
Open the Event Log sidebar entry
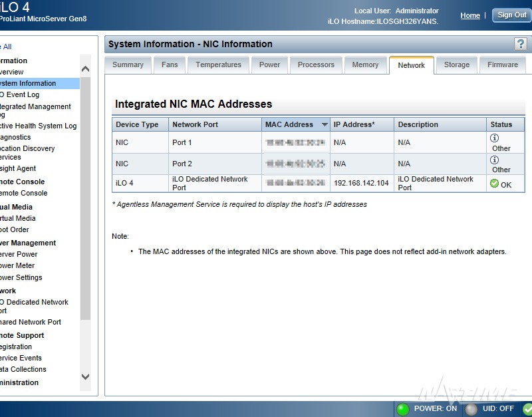[20, 94]
